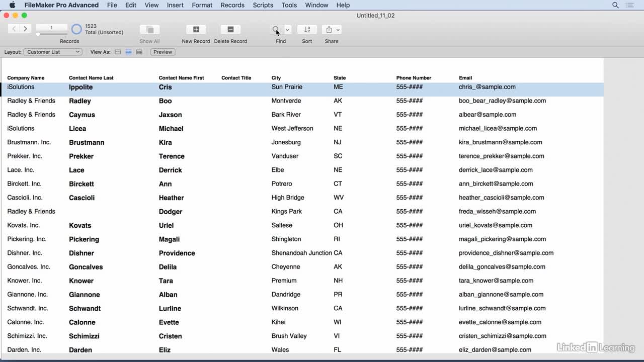
Task: Click the found set pie chart icon
Action: pyautogui.click(x=76, y=29)
